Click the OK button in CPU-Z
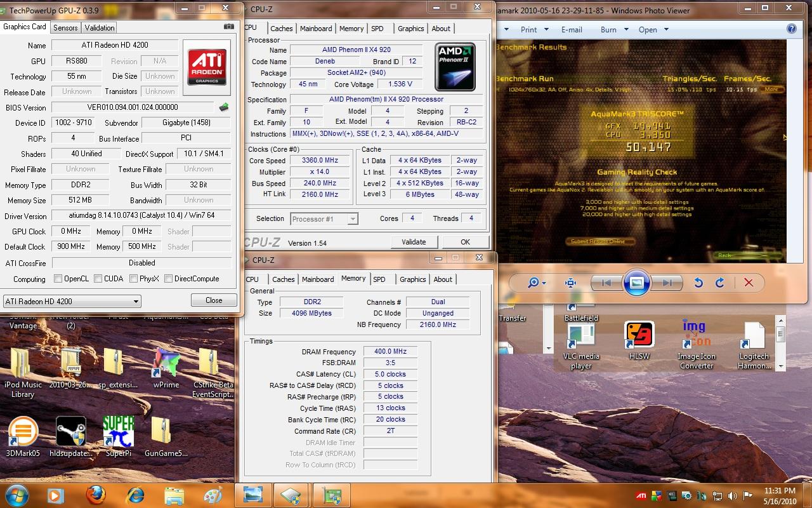Image resolution: width=812 pixels, height=508 pixels. [465, 242]
